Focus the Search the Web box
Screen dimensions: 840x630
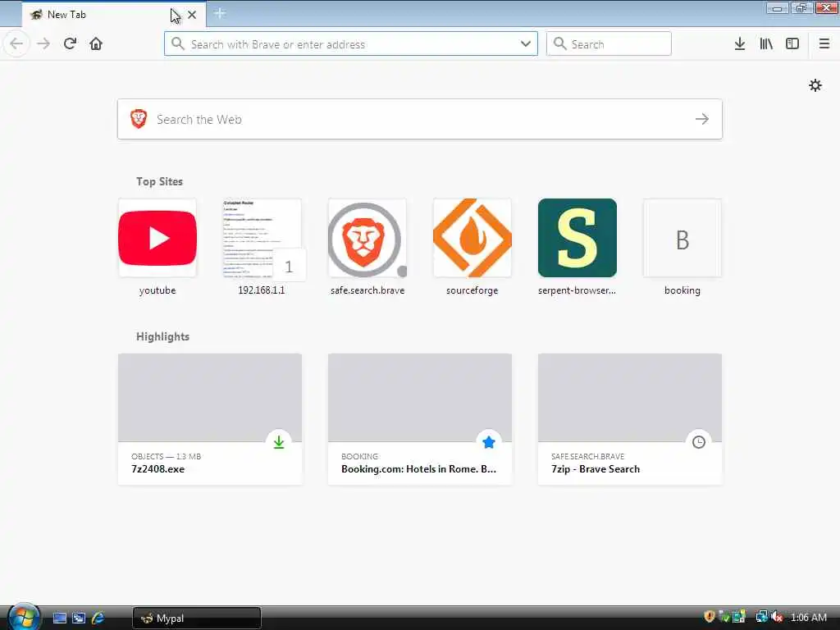[419, 119]
